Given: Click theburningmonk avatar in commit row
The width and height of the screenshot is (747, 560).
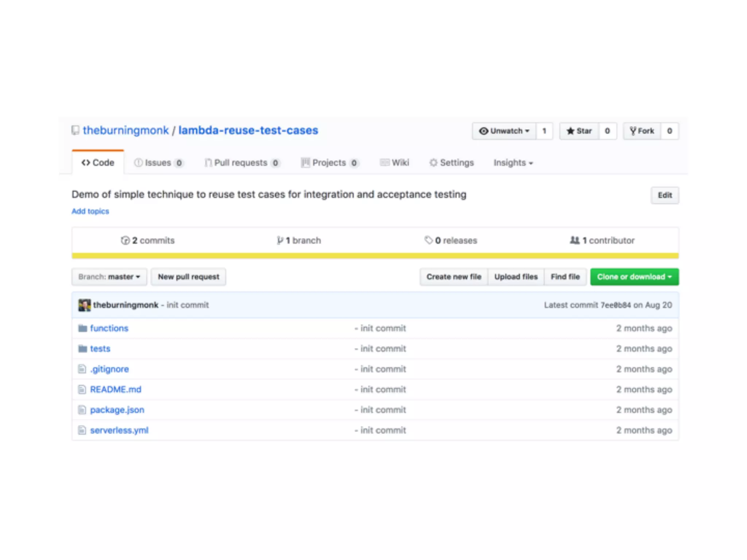Looking at the screenshot, I should pos(85,305).
